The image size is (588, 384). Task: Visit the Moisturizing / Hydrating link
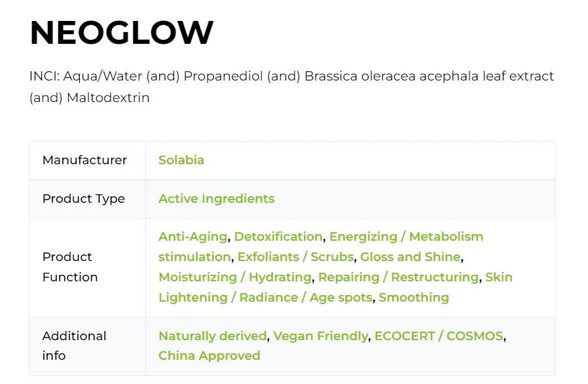234,277
